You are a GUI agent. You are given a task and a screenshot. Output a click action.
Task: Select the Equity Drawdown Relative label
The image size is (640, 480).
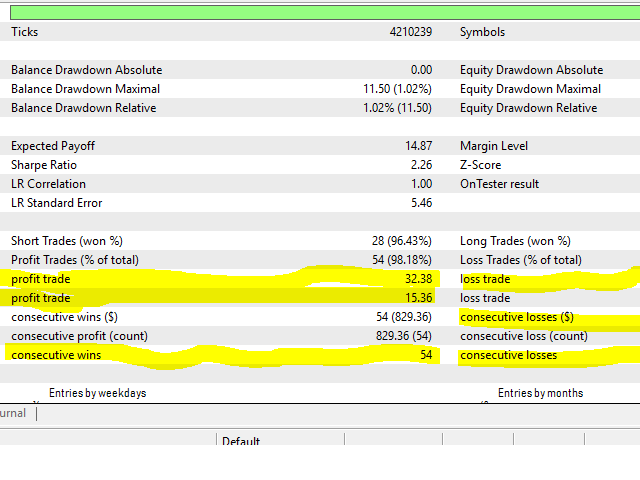(529, 108)
